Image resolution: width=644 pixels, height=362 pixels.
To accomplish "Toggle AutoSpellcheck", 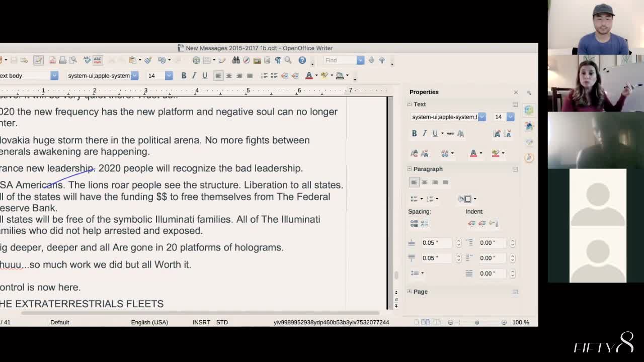I will 98,60.
